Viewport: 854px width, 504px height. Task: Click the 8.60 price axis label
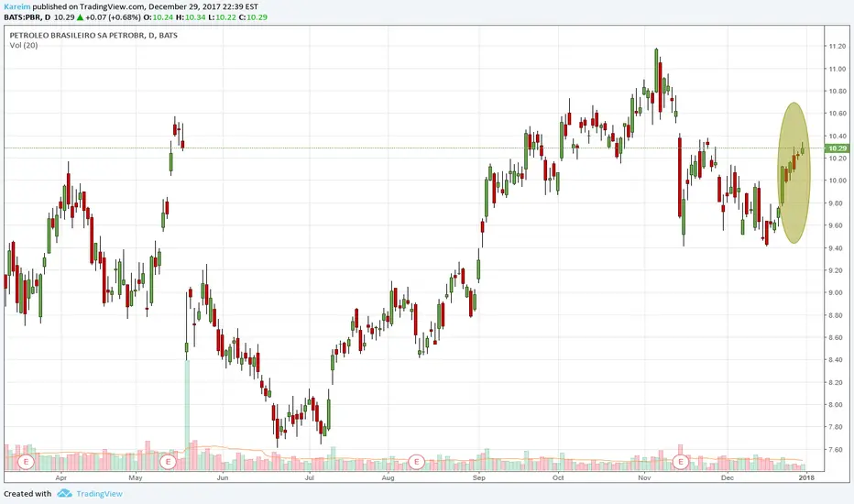[x=838, y=338]
